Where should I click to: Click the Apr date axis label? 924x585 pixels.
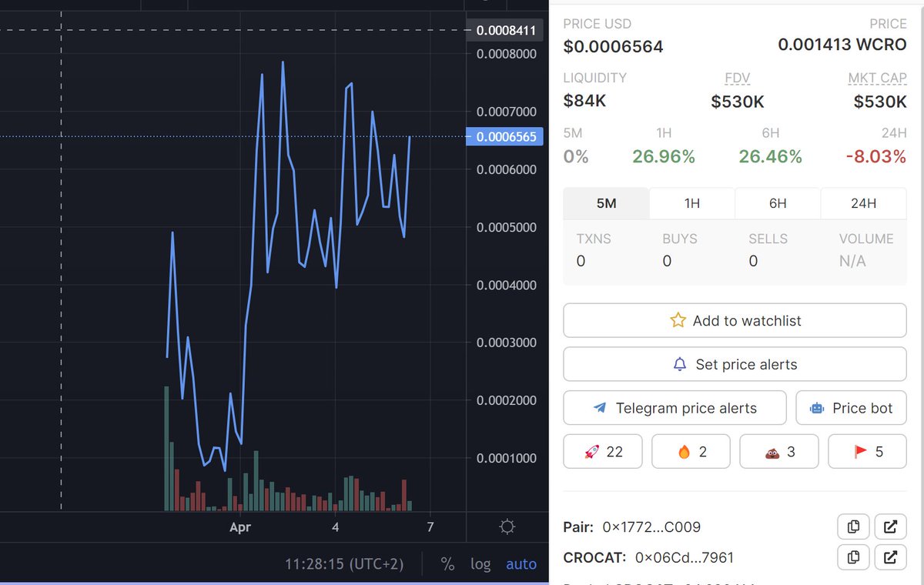click(x=241, y=527)
